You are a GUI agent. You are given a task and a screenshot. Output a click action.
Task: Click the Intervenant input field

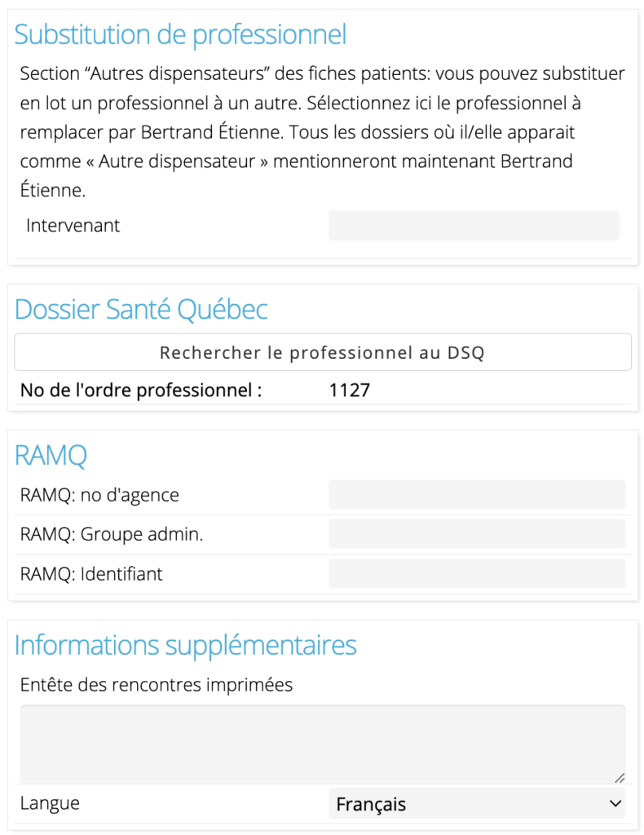[x=474, y=225]
